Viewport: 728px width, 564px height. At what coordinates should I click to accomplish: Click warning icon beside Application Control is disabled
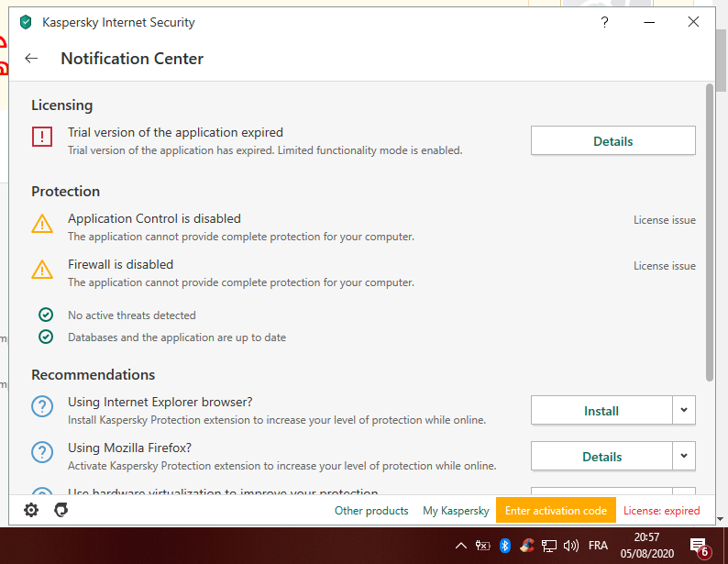[x=42, y=224]
